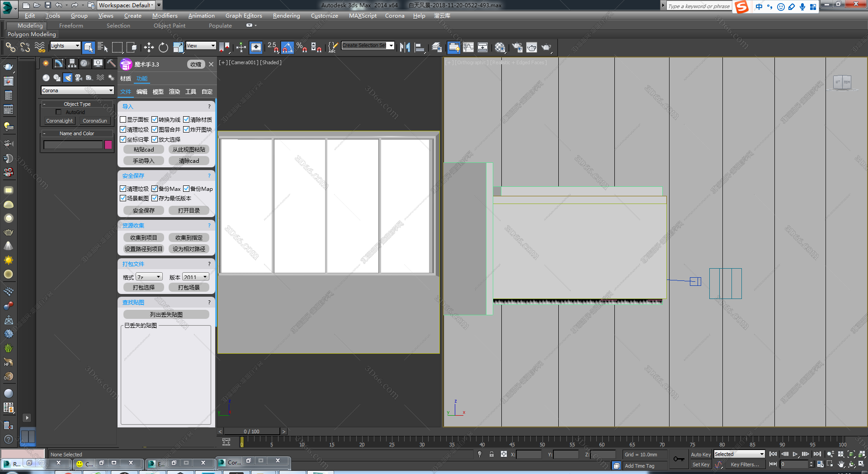
Task: Uncheck the 转换为线 checkbox
Action: click(x=155, y=119)
